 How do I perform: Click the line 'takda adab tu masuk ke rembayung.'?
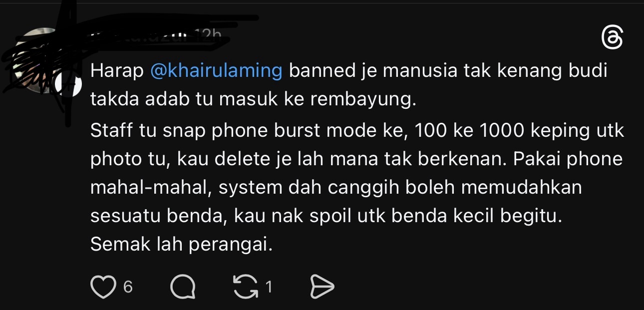click(253, 100)
